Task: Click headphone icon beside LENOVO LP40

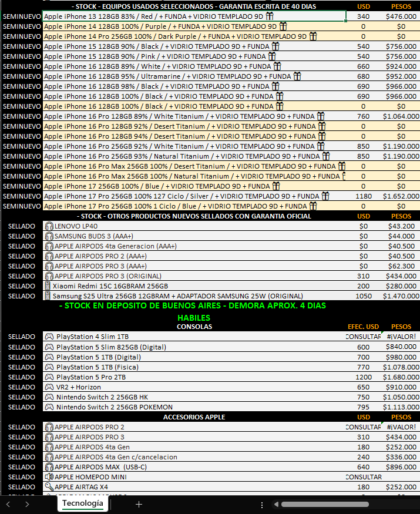Action: pos(49,226)
